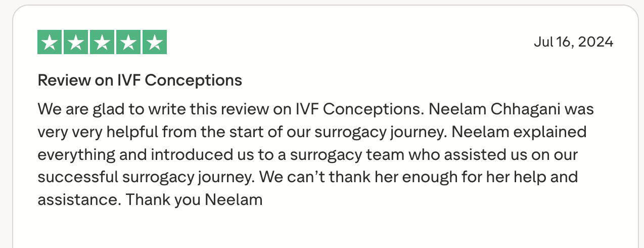Click the first green star icon

click(50, 43)
